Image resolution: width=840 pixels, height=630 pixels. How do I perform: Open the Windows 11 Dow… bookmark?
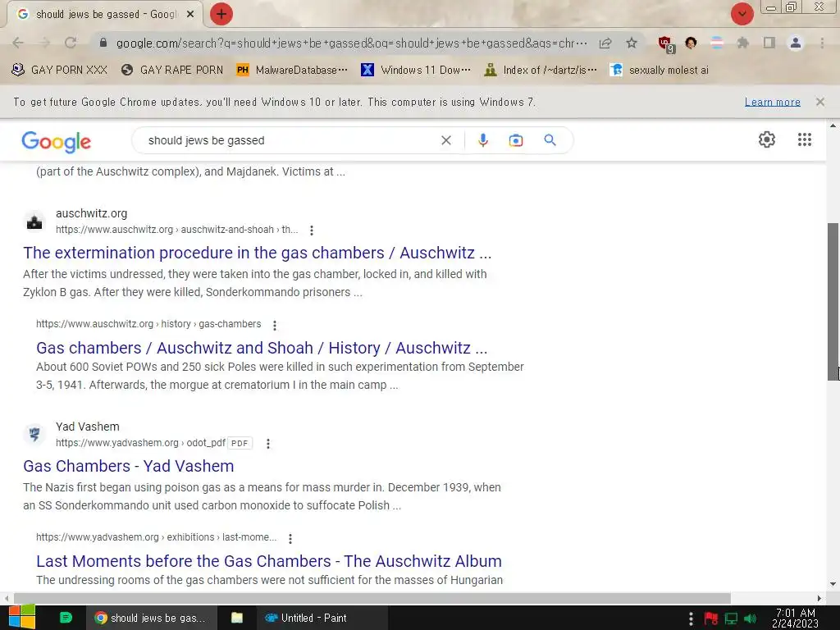(416, 71)
